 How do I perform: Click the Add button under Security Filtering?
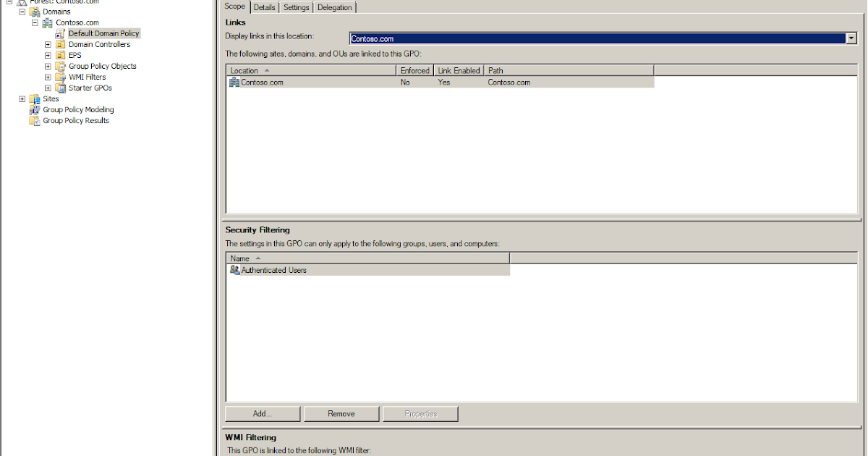pyautogui.click(x=262, y=413)
